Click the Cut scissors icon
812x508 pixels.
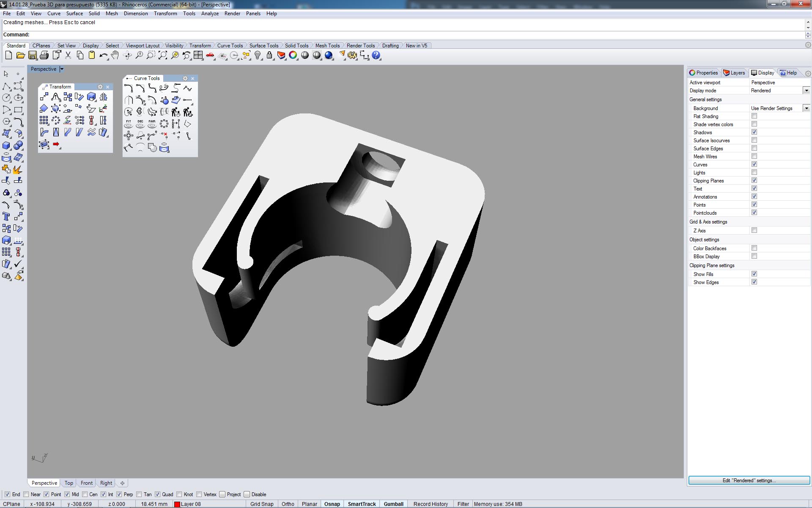point(68,55)
